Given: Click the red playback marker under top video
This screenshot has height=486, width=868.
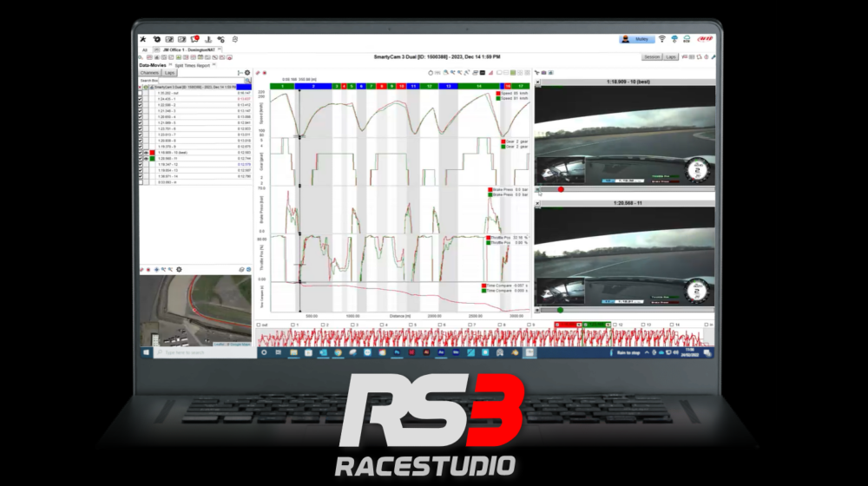Looking at the screenshot, I should (x=561, y=188).
